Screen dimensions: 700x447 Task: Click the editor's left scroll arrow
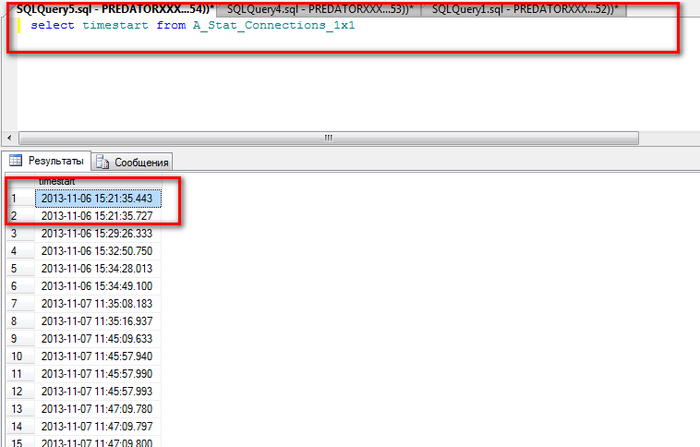pyautogui.click(x=9, y=137)
